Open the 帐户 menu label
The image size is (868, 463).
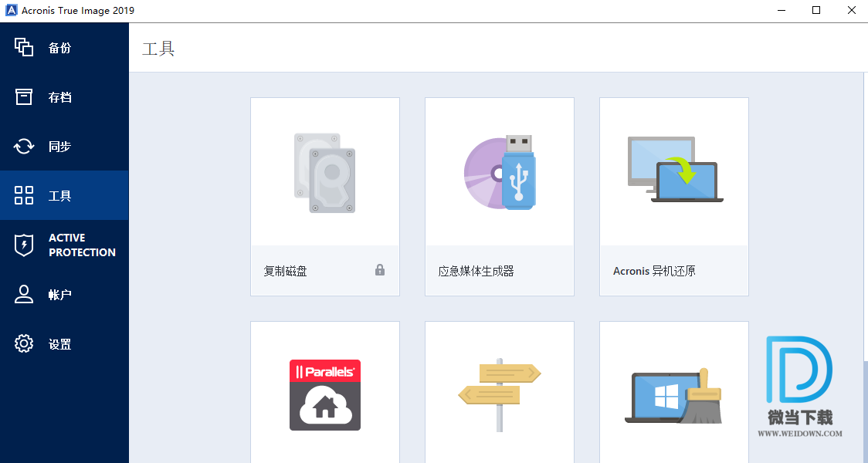[59, 295]
